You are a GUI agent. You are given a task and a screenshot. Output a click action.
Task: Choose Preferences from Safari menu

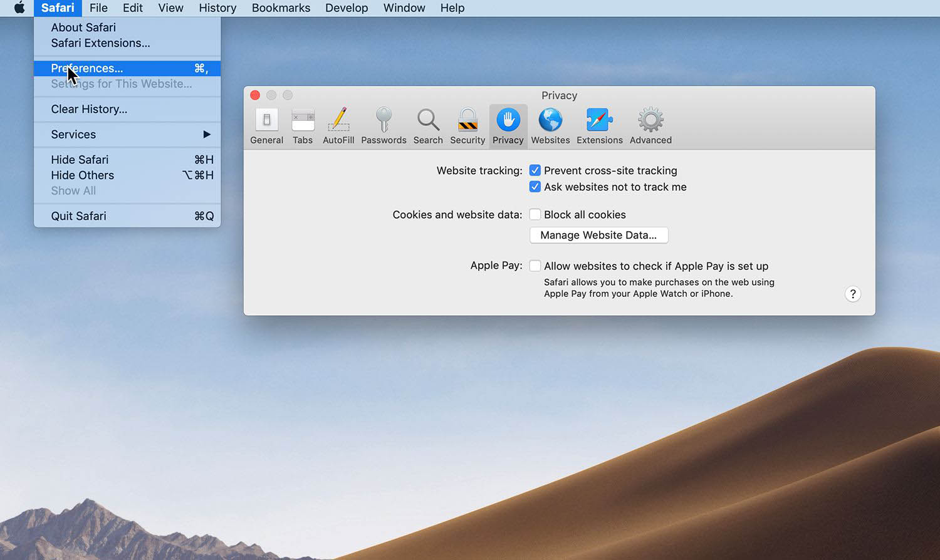pyautogui.click(x=127, y=68)
